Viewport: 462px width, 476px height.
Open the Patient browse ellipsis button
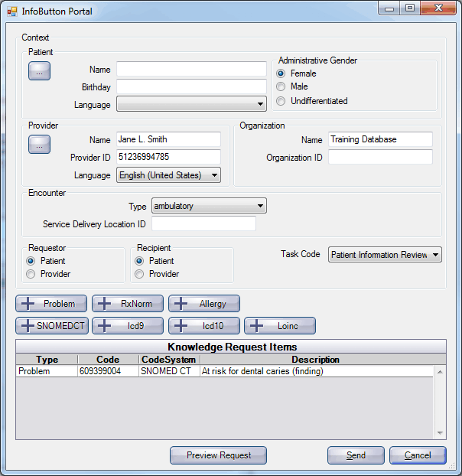(39, 71)
